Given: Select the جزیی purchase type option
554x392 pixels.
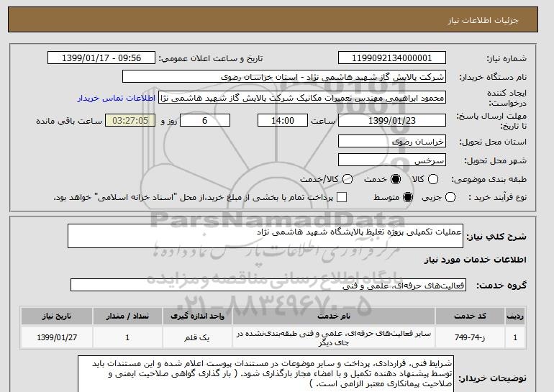Looking at the screenshot, I should (450, 197).
